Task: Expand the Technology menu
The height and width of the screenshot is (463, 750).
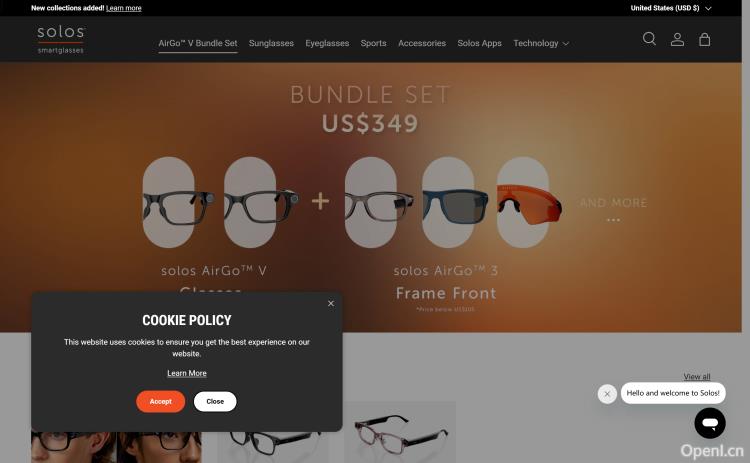Action: pyautogui.click(x=541, y=43)
